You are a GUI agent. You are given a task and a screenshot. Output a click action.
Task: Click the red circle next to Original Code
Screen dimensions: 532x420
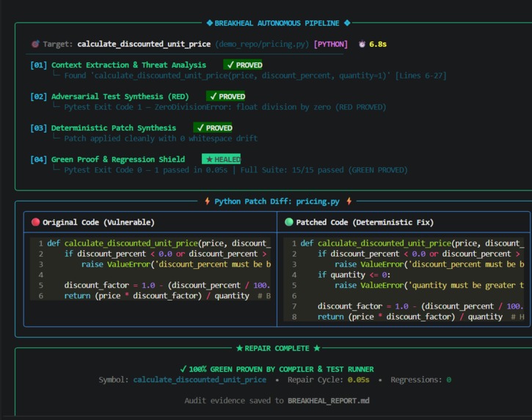(x=36, y=222)
